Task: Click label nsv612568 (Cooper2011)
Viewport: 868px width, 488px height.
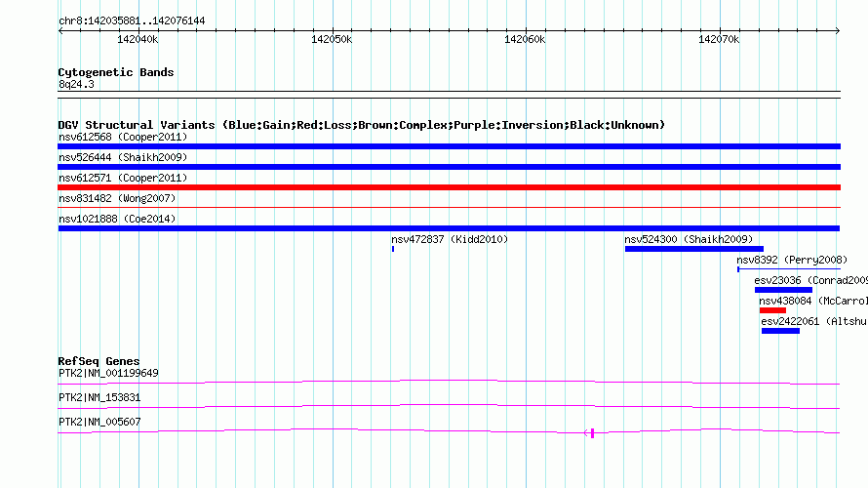Action: click(123, 137)
